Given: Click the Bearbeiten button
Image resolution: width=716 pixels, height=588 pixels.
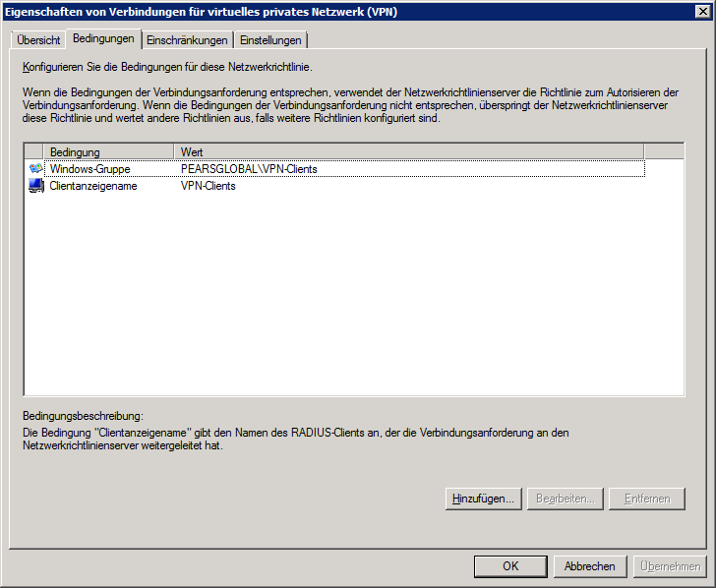Looking at the screenshot, I should [x=565, y=499].
